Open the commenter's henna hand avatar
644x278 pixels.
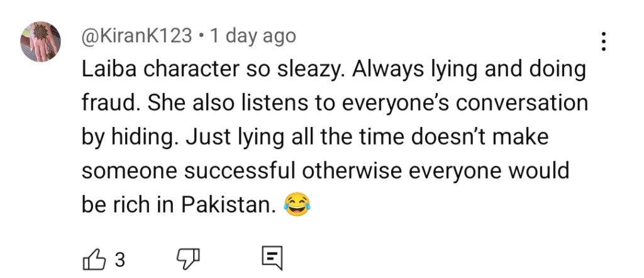pyautogui.click(x=41, y=42)
